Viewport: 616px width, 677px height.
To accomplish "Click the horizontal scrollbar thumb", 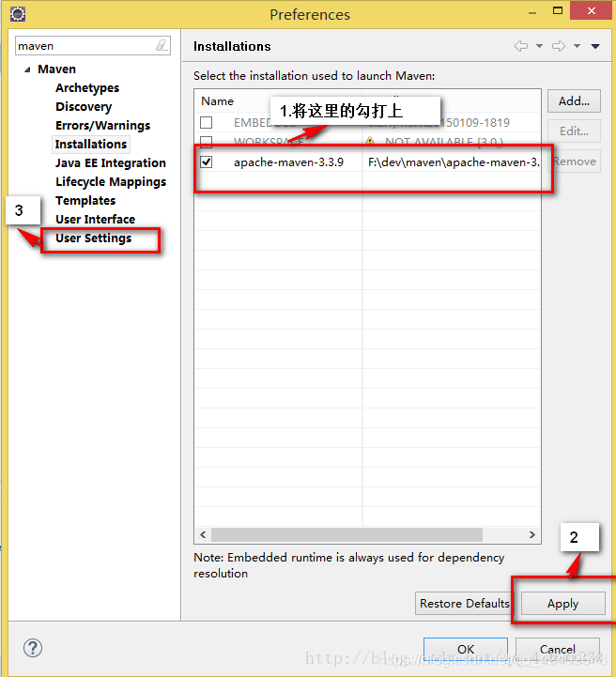I will point(346,534).
